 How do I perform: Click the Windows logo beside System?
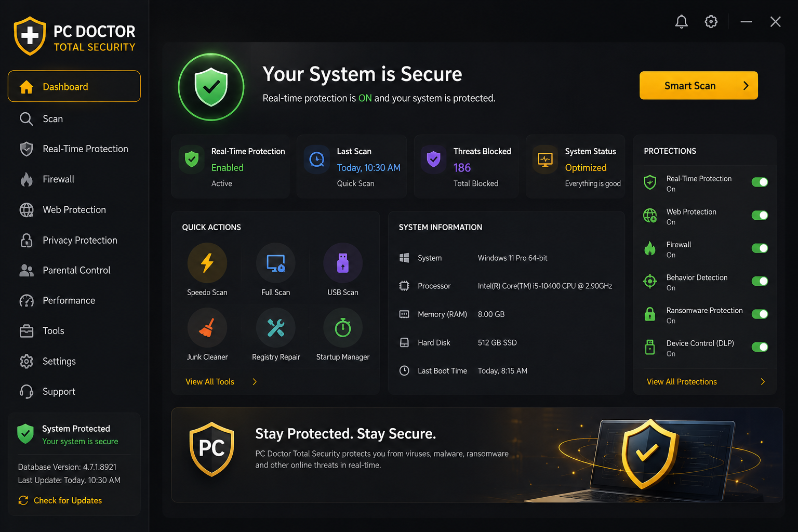pyautogui.click(x=404, y=258)
